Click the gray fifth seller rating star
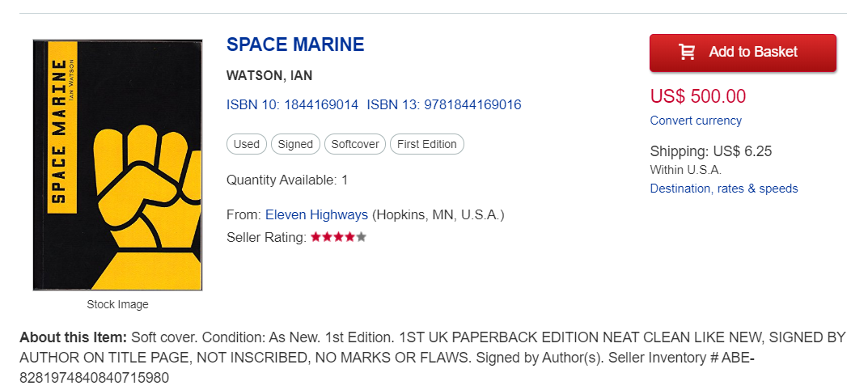Image resolution: width=868 pixels, height=390 pixels. [x=362, y=238]
